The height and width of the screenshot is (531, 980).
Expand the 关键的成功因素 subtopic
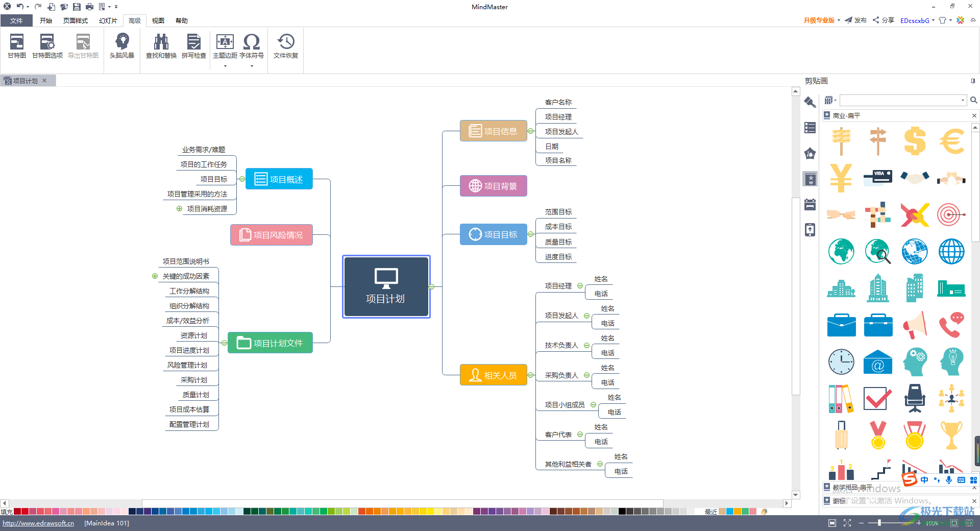point(155,276)
